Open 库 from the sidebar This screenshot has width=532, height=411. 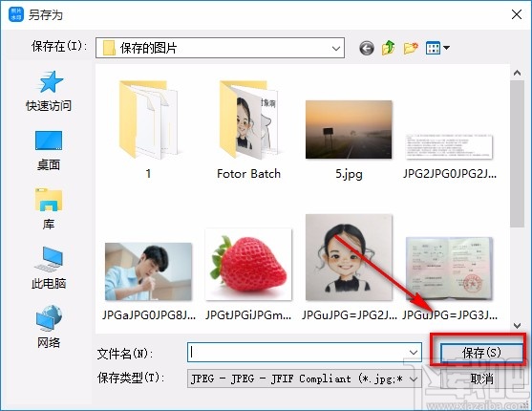tap(49, 208)
